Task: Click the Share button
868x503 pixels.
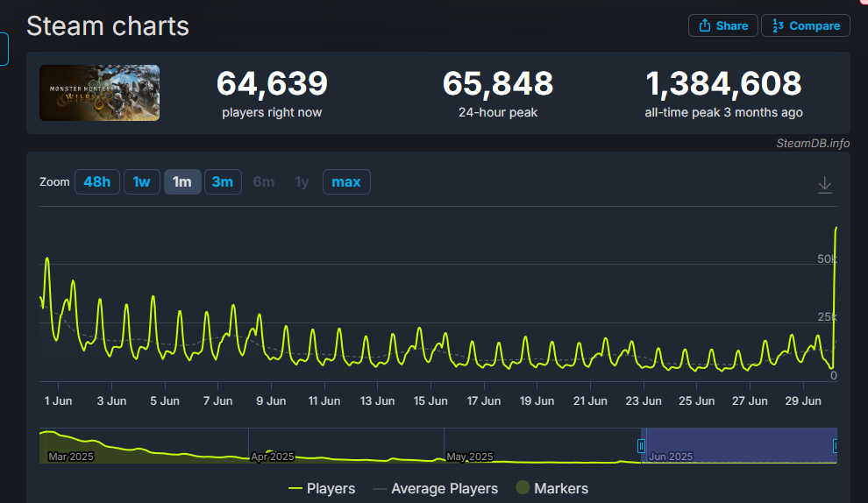Action: (723, 25)
